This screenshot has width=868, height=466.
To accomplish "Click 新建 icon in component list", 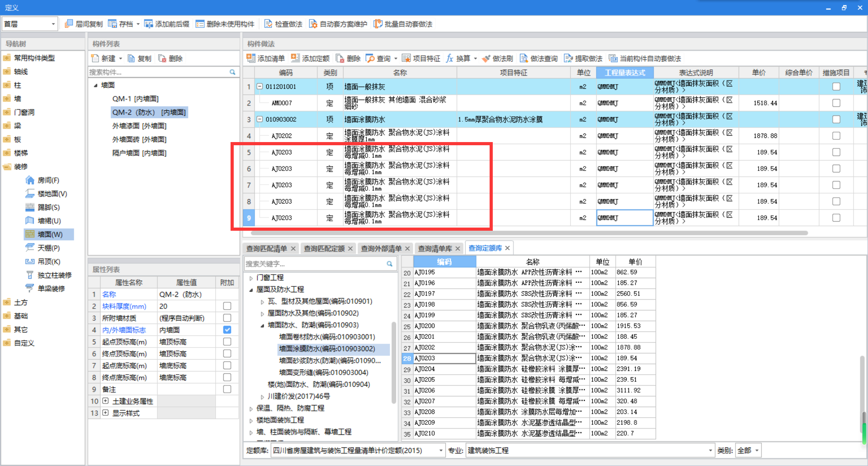I will (95, 58).
